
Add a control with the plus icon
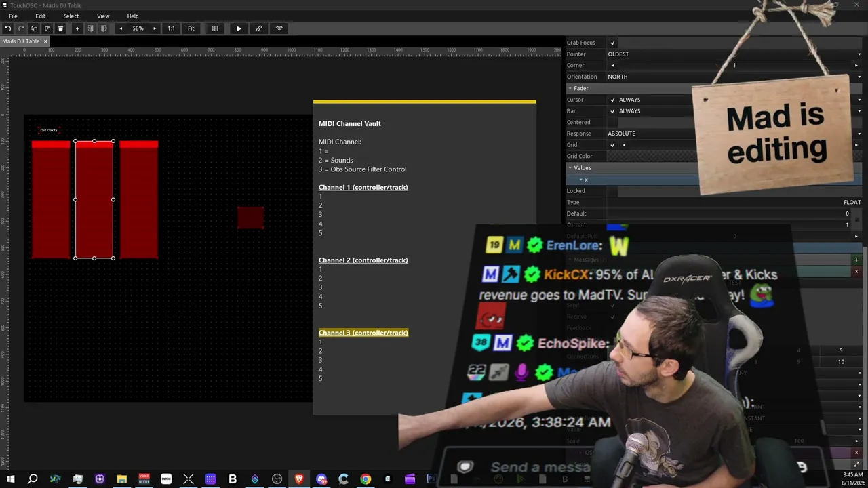coord(77,28)
